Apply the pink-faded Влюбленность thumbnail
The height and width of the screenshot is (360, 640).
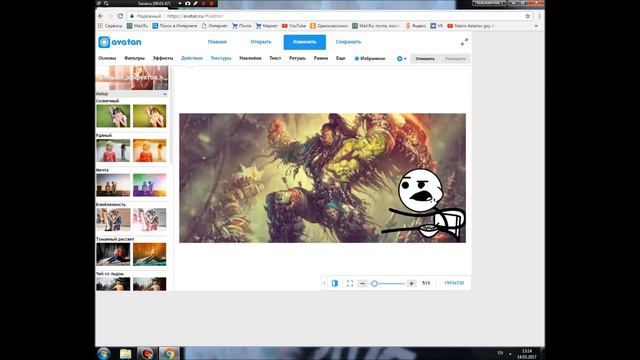(149, 220)
